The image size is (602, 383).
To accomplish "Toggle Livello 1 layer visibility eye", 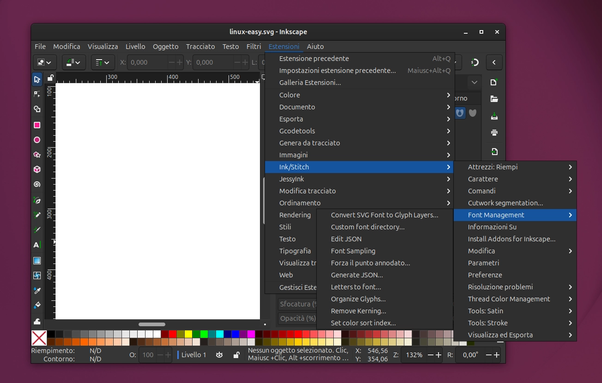I will pyautogui.click(x=219, y=355).
